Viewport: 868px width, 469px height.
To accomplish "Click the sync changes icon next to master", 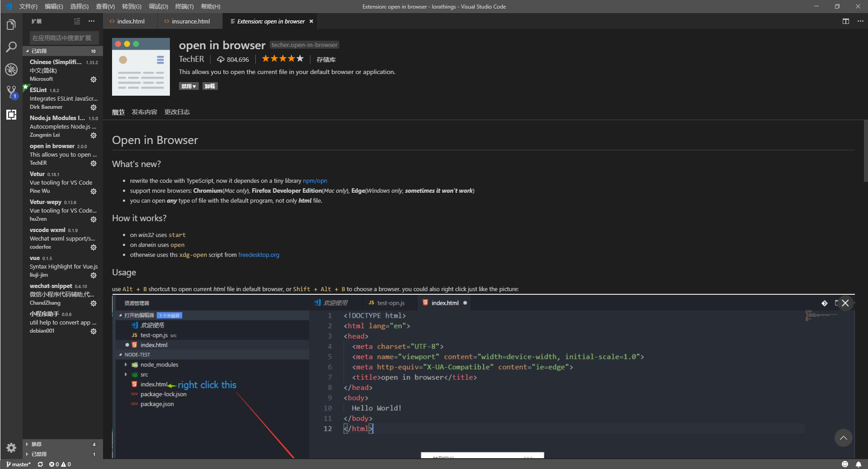I will pos(40,464).
